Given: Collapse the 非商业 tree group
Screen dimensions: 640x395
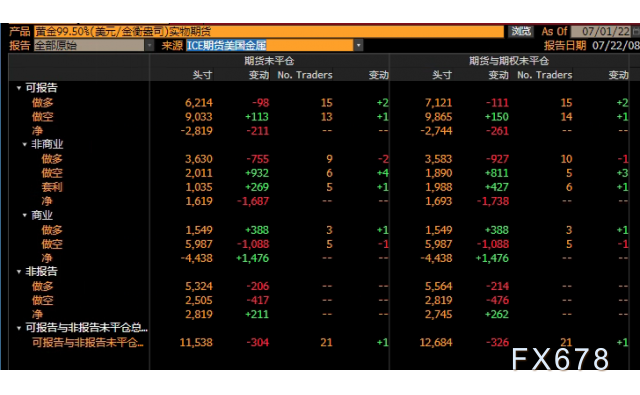Looking at the screenshot, I should (x=24, y=144).
